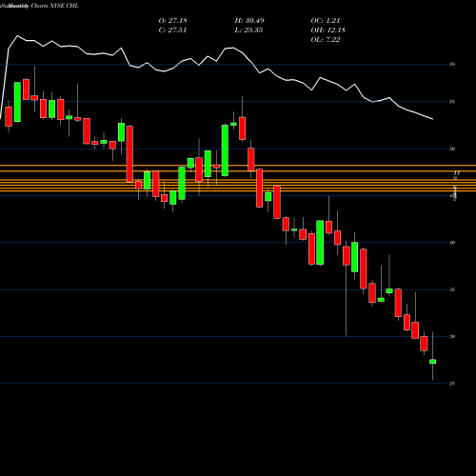
Task: Click the OC: 1.21 readout
Action: tap(326, 20)
